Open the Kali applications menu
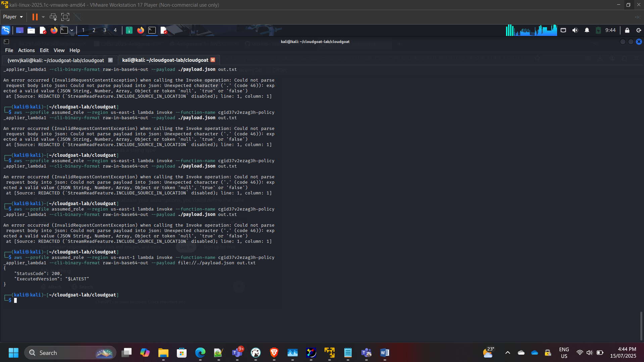The height and width of the screenshot is (362, 644). click(x=6, y=30)
